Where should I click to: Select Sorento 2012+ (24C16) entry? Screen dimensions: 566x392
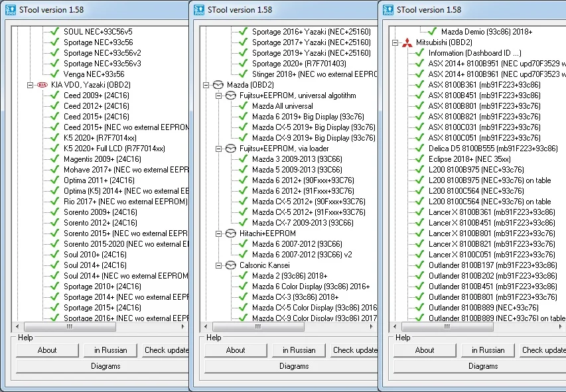point(100,223)
